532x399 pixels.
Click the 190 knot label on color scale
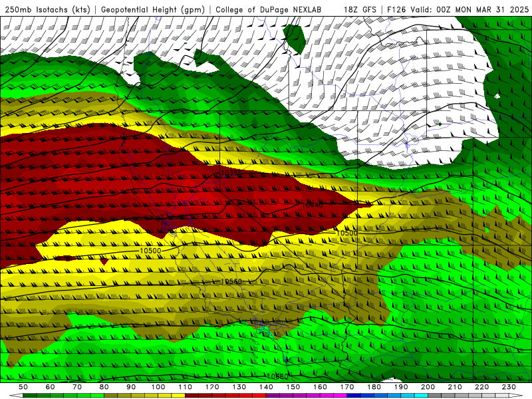(401, 387)
